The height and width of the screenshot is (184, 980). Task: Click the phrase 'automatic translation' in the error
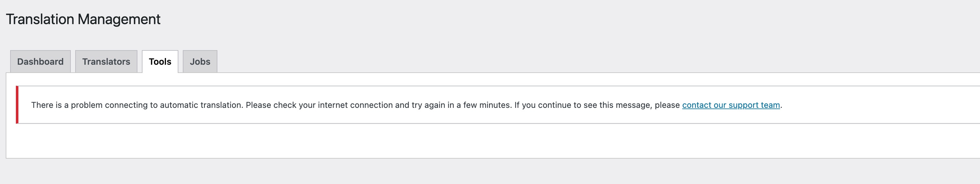click(201, 105)
